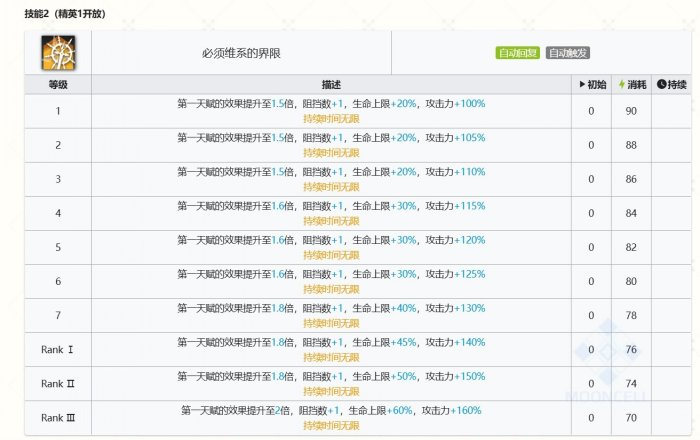Image resolution: width=700 pixels, height=440 pixels.
Task: Select the level 7 row label
Action: [58, 315]
